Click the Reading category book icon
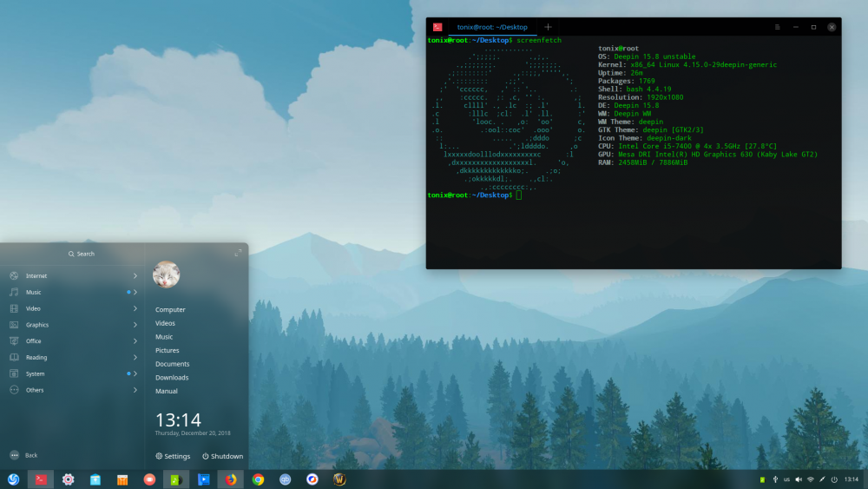 coord(14,357)
